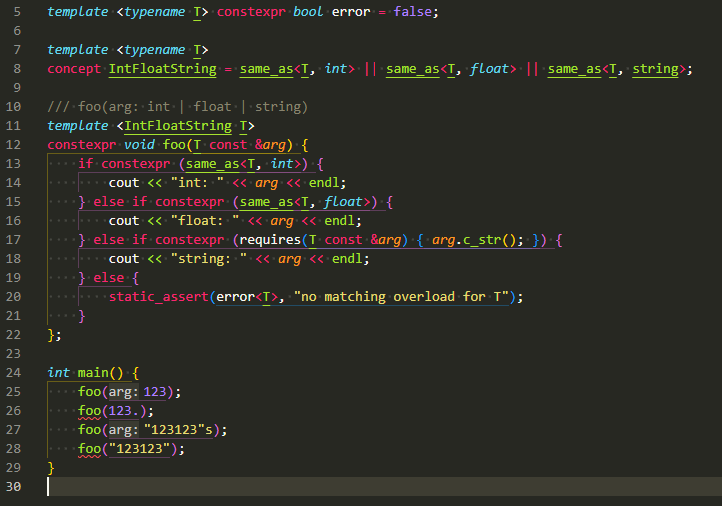
Task: Place cursor on empty line 30
Action: click(300, 487)
